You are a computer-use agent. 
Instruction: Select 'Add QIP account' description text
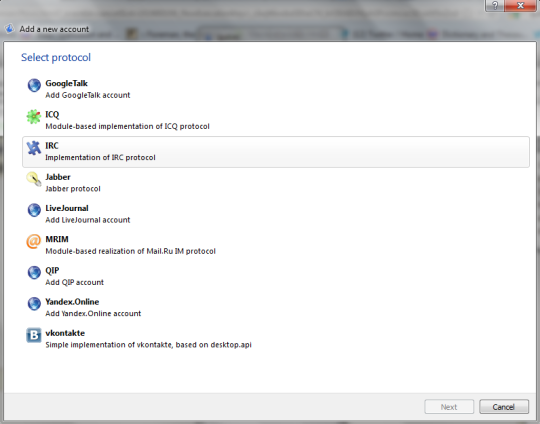point(74,282)
